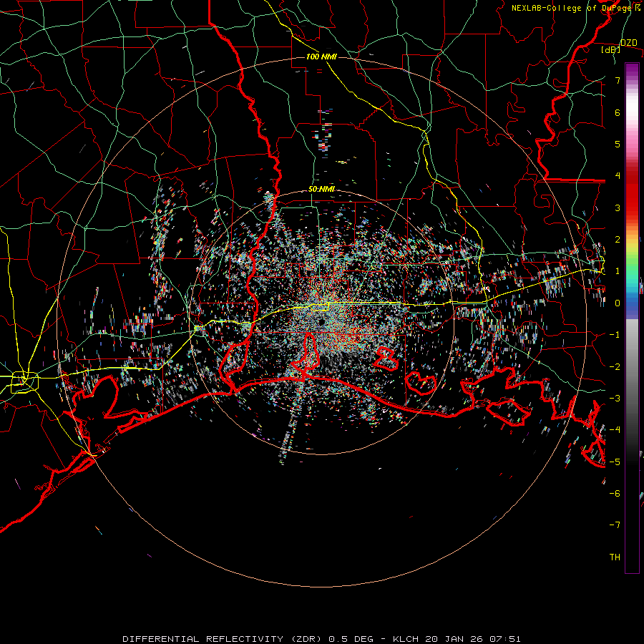Click the "-2" tick label on the color scale
This screenshot has width=644, height=644.
point(615,366)
